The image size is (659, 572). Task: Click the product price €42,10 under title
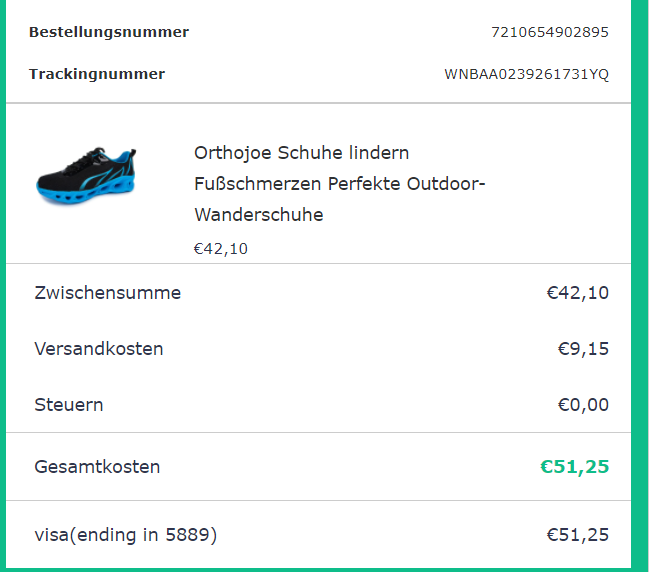click(x=221, y=249)
